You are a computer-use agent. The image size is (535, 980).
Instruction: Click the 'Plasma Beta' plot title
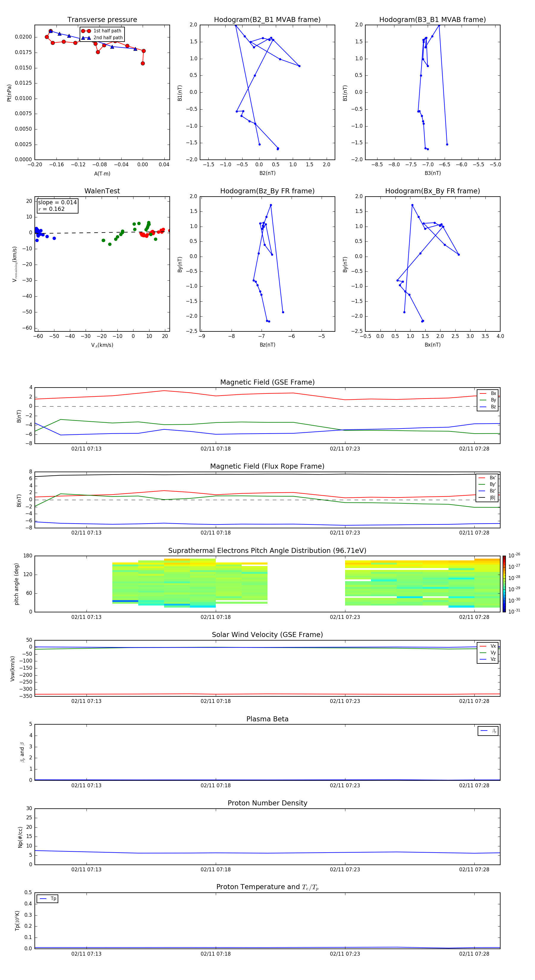(267, 719)
